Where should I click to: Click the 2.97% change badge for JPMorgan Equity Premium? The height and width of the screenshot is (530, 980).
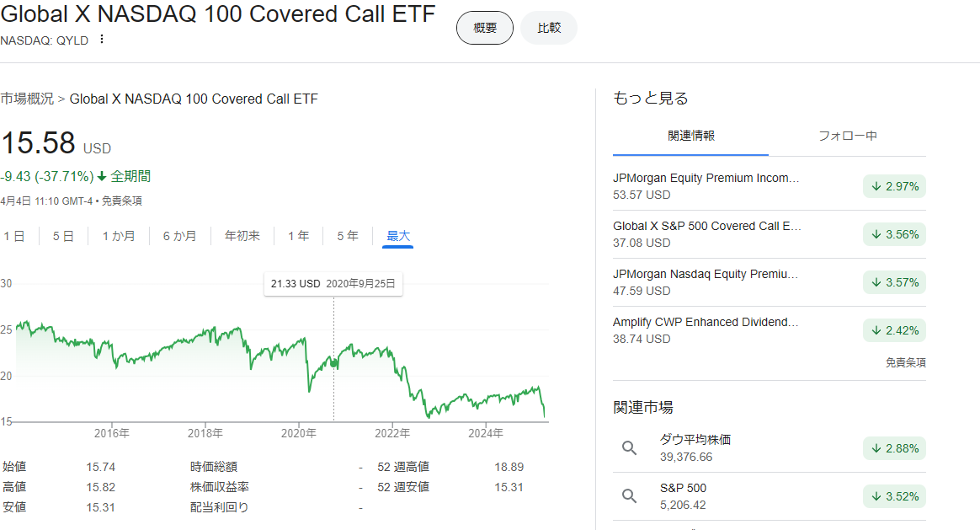(894, 186)
